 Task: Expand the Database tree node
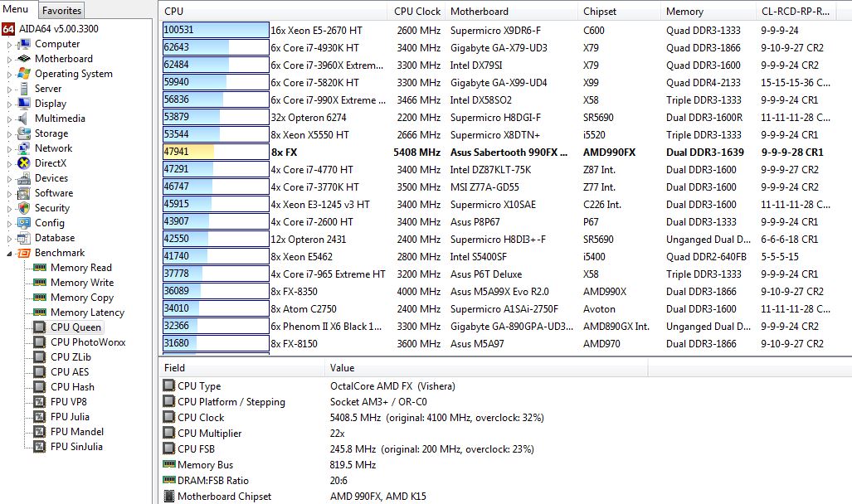(x=9, y=239)
